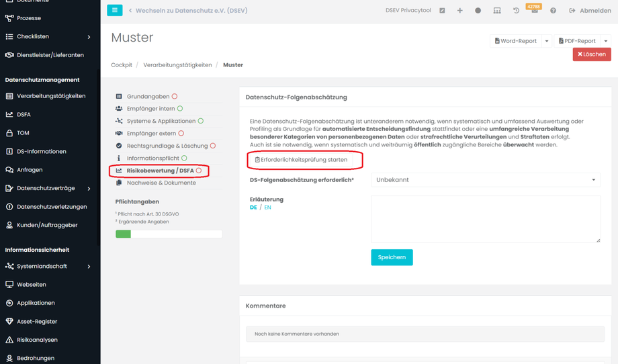Select the Risikobewertung / DSFA section
Screen dimensions: 618x364
tap(160, 171)
